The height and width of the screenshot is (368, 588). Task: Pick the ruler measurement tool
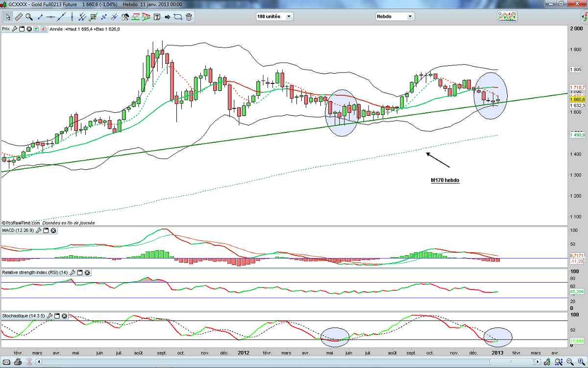[19, 17]
